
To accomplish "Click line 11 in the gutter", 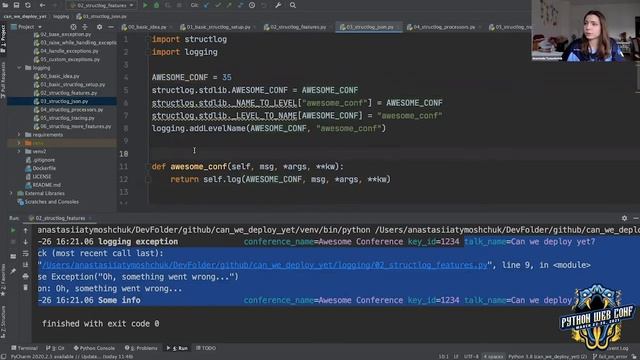I will 123,167.
